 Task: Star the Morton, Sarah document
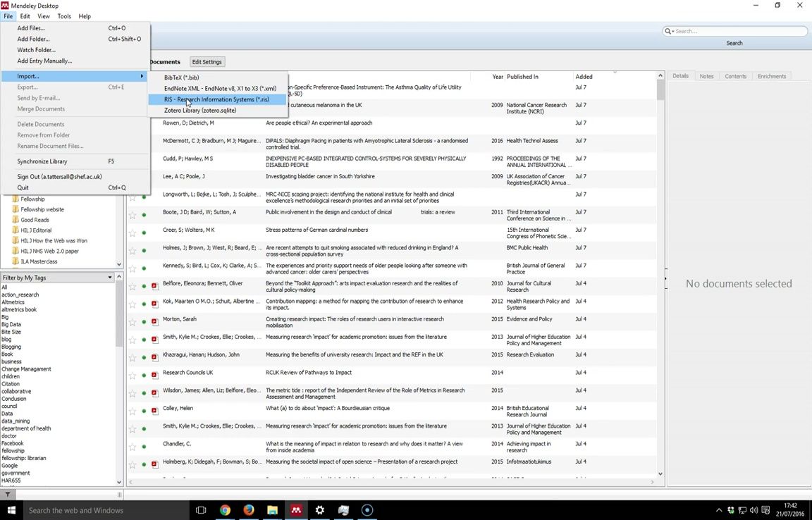133,322
